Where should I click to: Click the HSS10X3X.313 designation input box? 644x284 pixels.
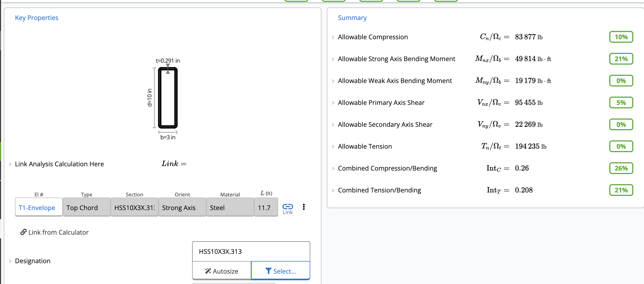point(251,251)
